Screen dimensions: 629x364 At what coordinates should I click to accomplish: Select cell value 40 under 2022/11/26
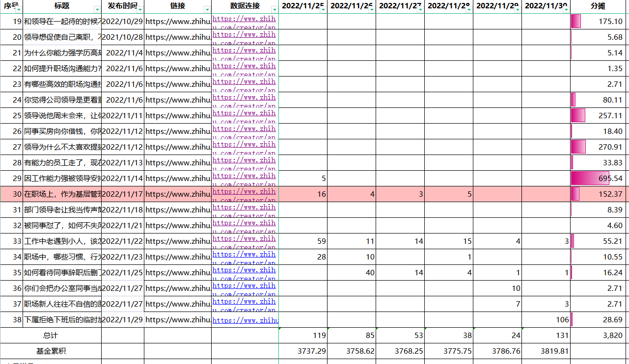pos(352,273)
